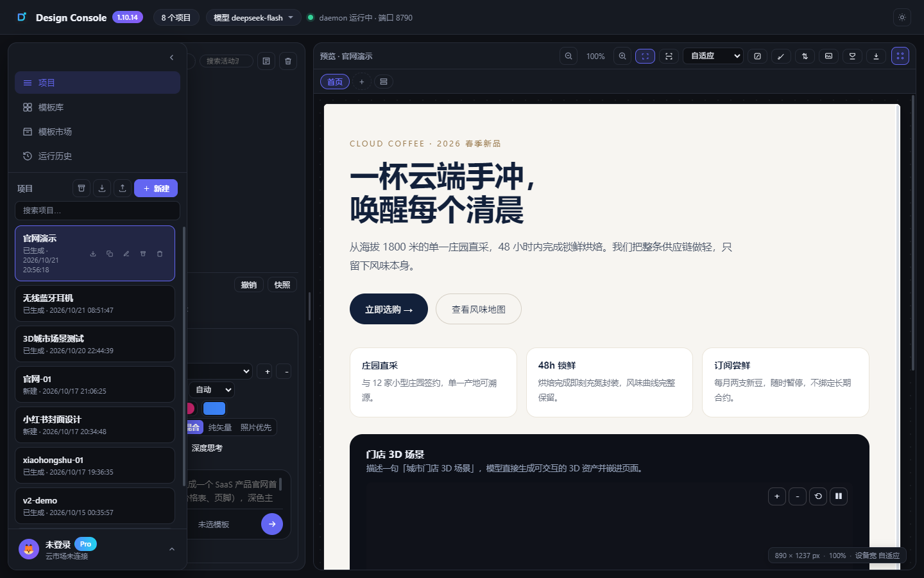924x578 pixels.
Task: Open the 自适应 device width dropdown
Action: point(713,57)
